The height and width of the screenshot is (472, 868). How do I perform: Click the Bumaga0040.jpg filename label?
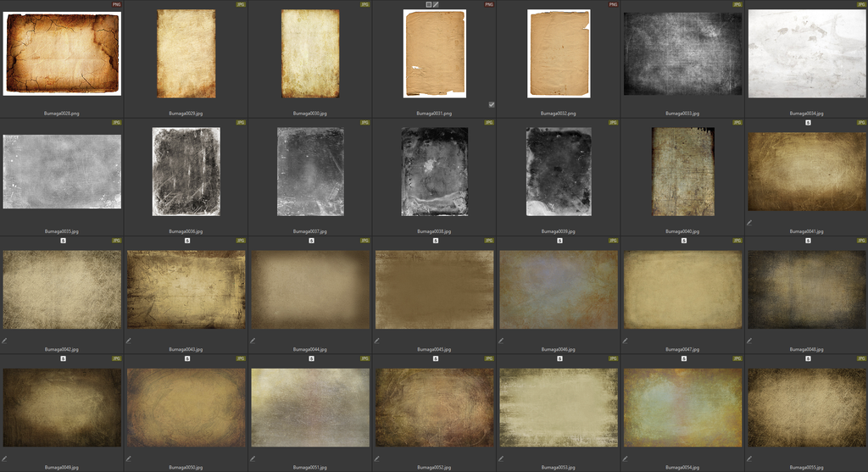click(682, 230)
